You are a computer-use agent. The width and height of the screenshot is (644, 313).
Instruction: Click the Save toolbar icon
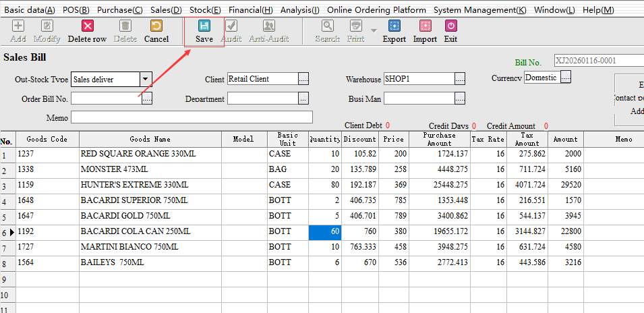click(204, 26)
